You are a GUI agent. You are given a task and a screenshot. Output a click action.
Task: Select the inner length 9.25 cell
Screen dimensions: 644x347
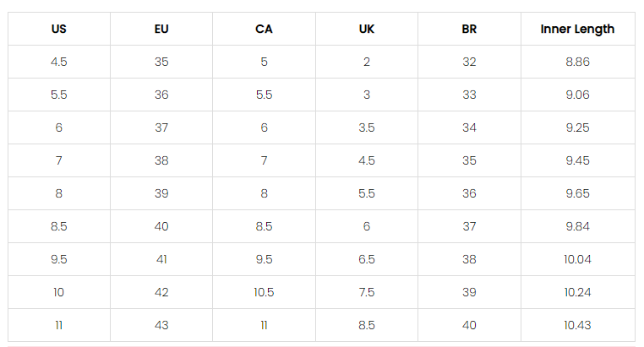(x=577, y=127)
